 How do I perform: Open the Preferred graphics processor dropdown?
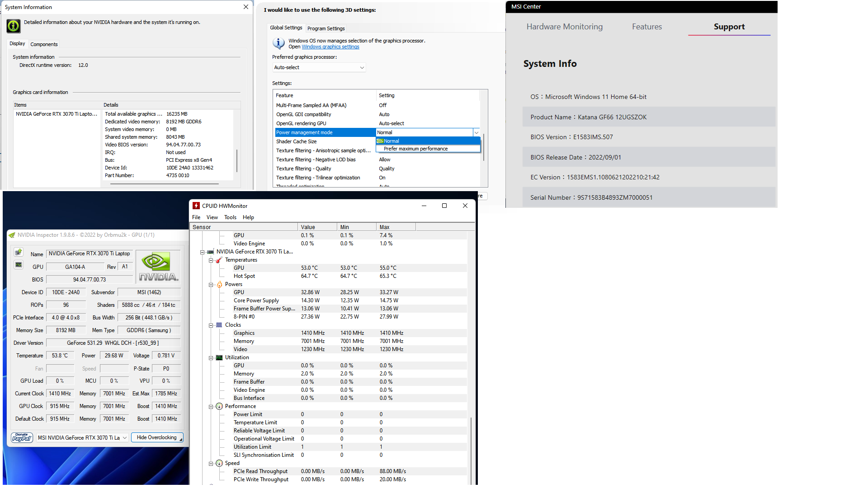(319, 67)
